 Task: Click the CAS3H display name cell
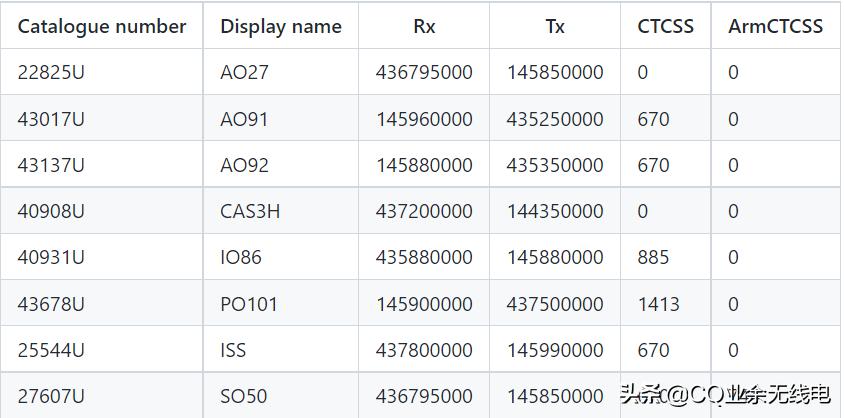[250, 211]
